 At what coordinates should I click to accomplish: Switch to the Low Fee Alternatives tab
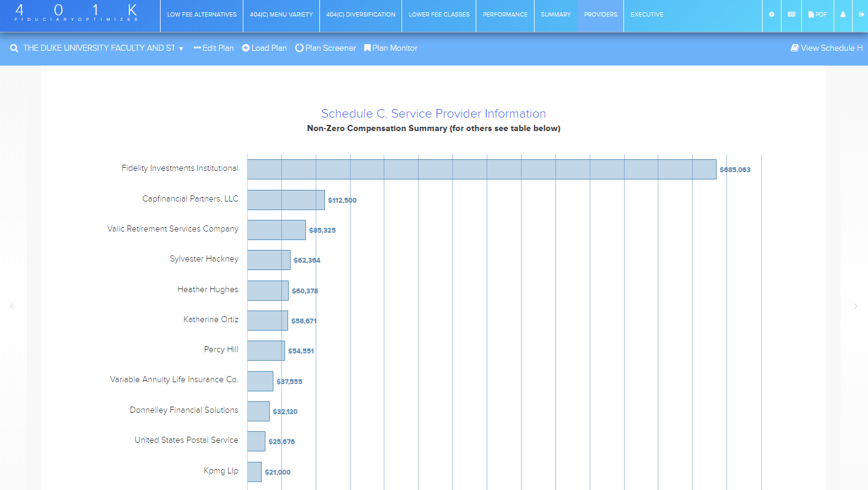(x=202, y=15)
